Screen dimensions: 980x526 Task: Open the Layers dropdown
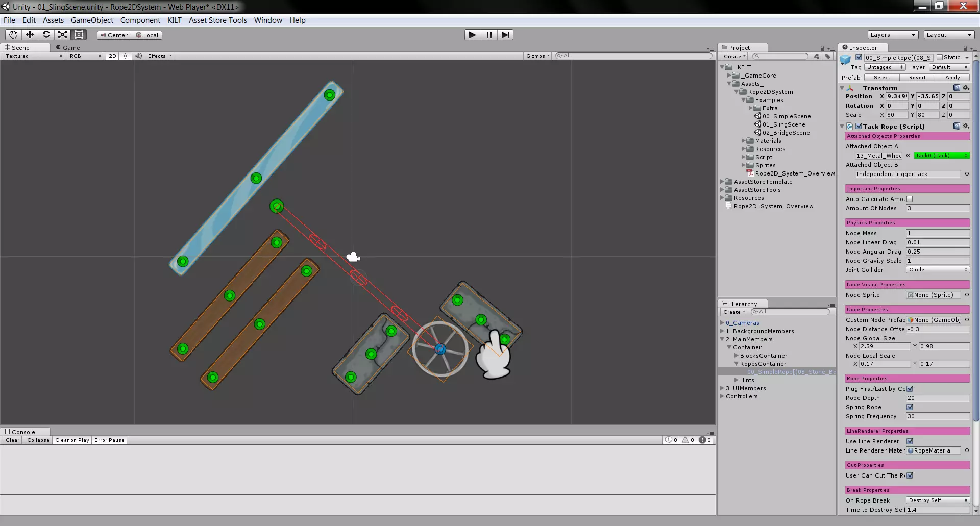click(x=893, y=35)
